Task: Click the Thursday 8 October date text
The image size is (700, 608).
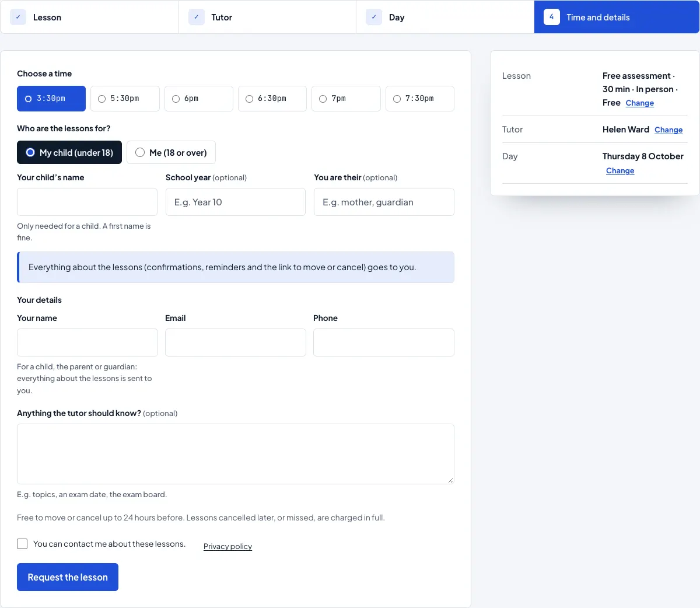Action: (x=643, y=156)
